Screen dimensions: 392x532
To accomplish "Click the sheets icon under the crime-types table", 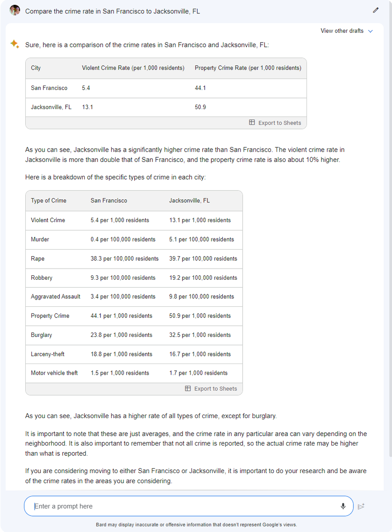I will (x=188, y=388).
